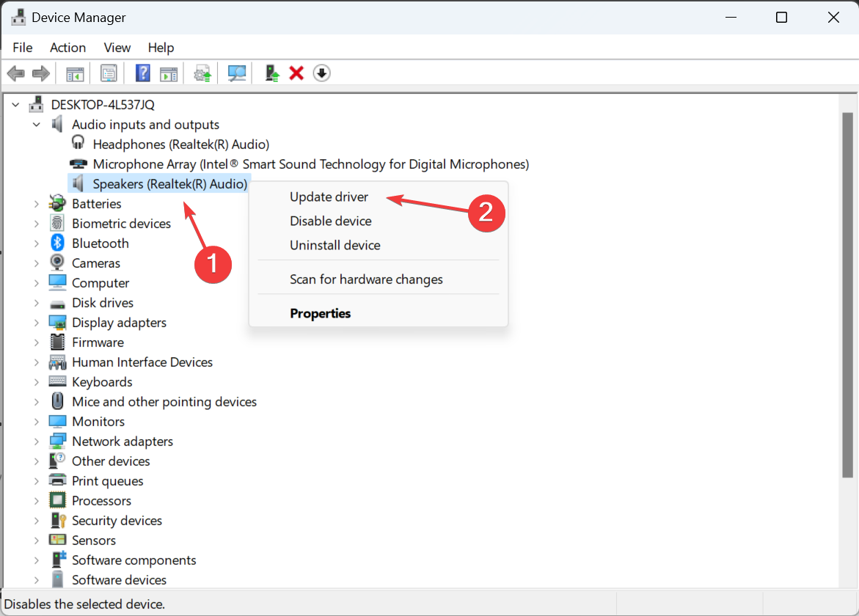
Task: Click the Firmware chip icon
Action: [x=57, y=342]
